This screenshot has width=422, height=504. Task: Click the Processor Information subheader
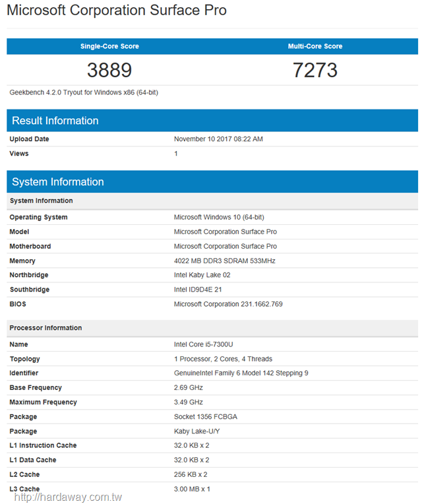point(212,328)
